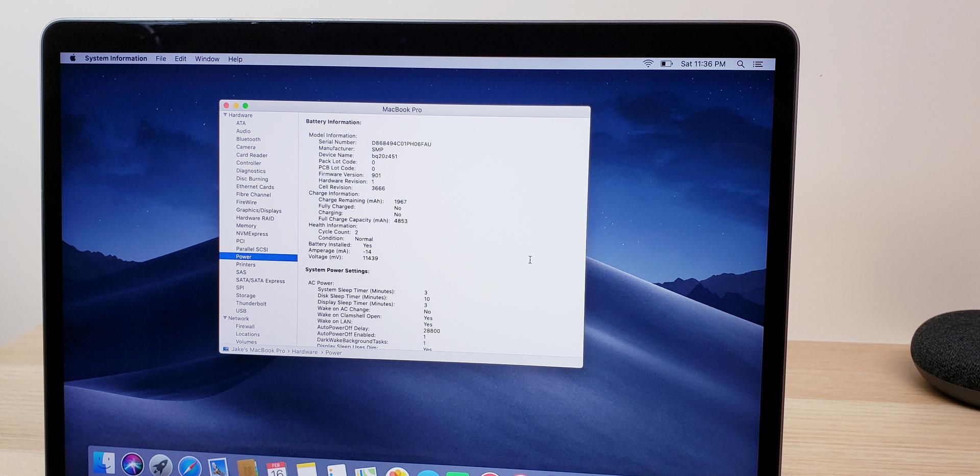Viewport: 980px width, 476px height.
Task: Select Card Reader in sidebar
Action: click(252, 155)
